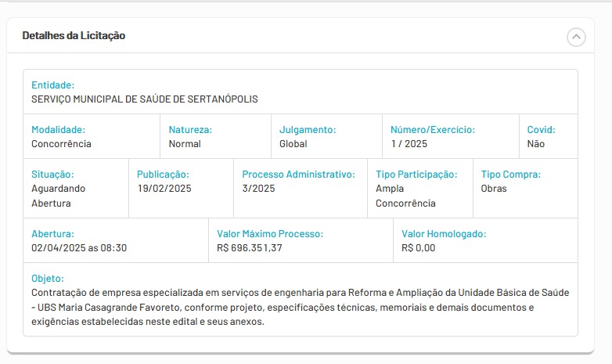Click the Modalidade value Concorrência
612x364 pixels.
(61, 144)
